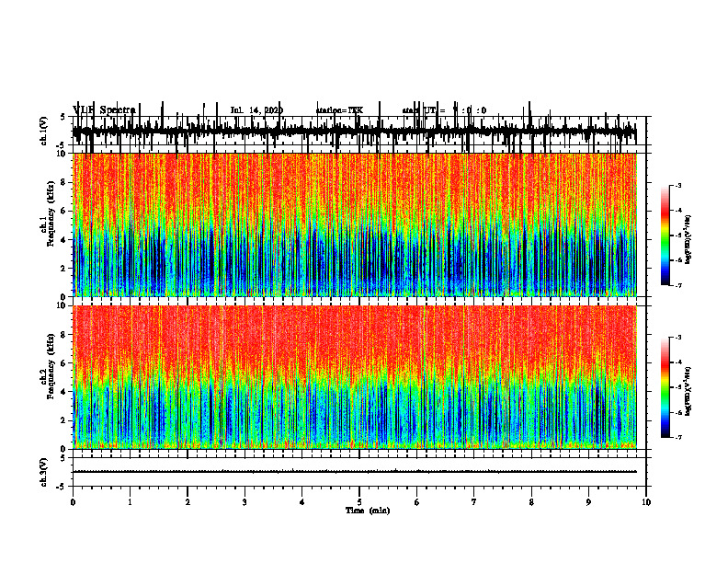Click the ch.1 spectrogram color bar

pyautogui.click(x=665, y=236)
